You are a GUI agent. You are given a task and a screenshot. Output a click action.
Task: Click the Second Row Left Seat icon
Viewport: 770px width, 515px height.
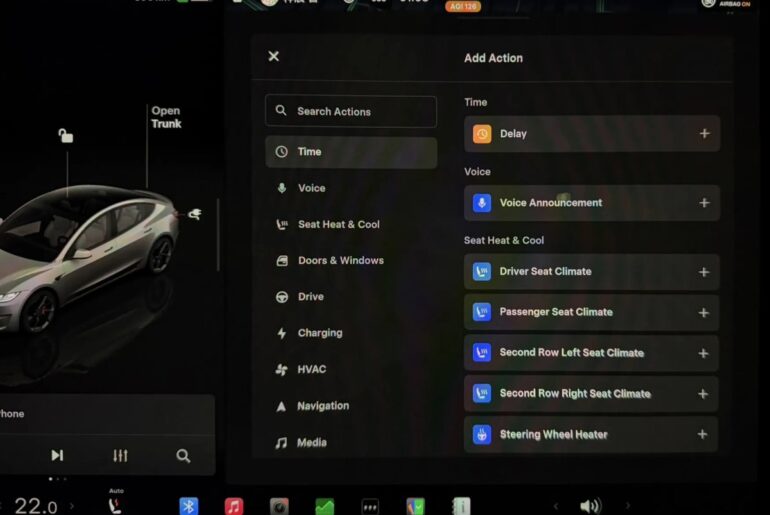tap(482, 352)
